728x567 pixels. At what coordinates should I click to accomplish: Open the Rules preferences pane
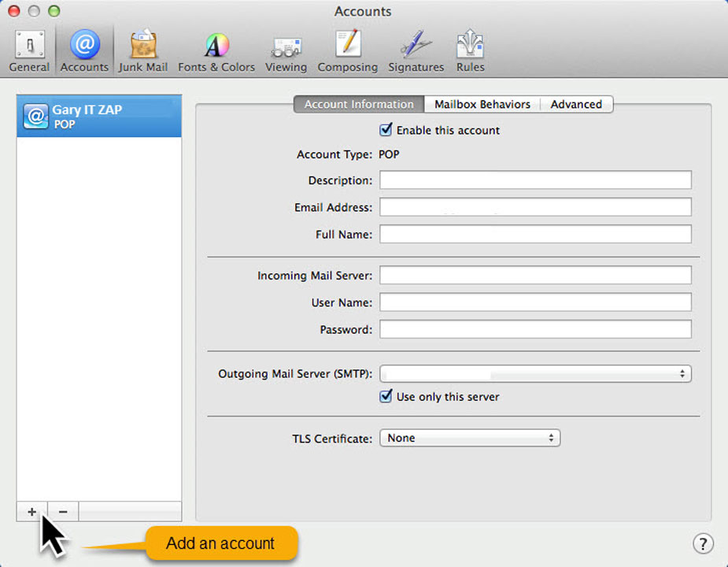click(x=469, y=47)
